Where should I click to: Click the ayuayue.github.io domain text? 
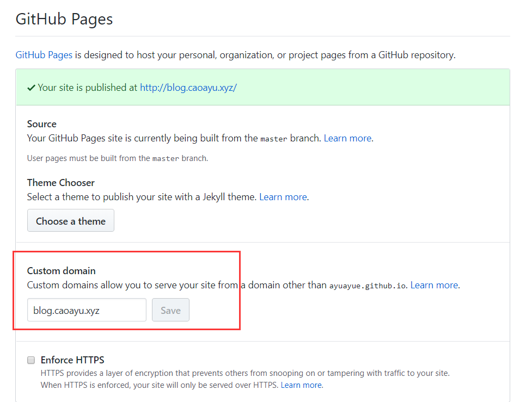pyautogui.click(x=368, y=286)
